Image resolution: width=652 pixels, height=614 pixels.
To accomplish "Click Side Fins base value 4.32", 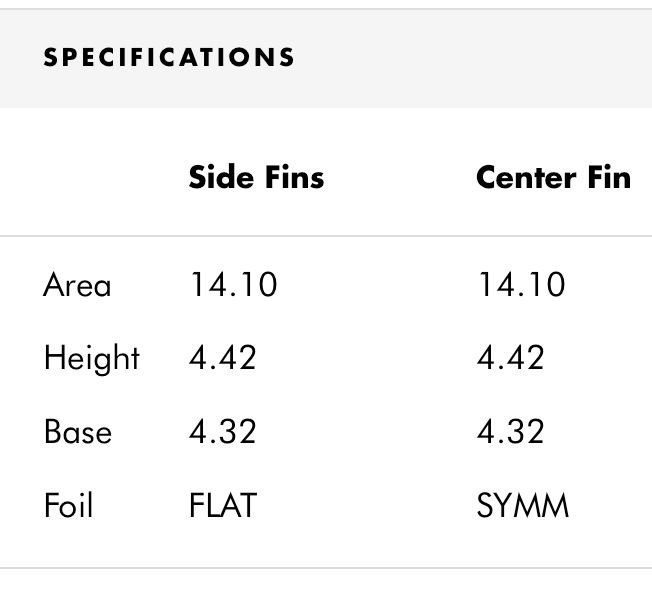I will 222,432.
